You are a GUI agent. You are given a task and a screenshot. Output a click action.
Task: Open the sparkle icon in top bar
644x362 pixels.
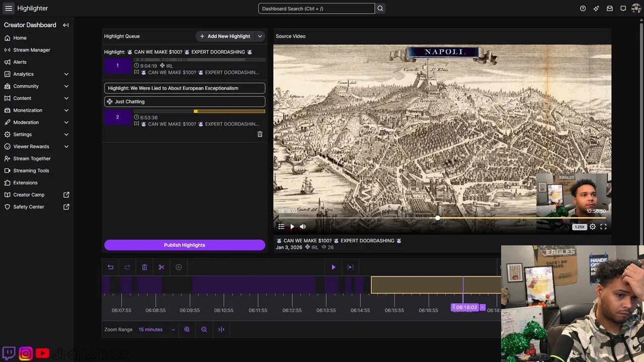pyautogui.click(x=596, y=9)
